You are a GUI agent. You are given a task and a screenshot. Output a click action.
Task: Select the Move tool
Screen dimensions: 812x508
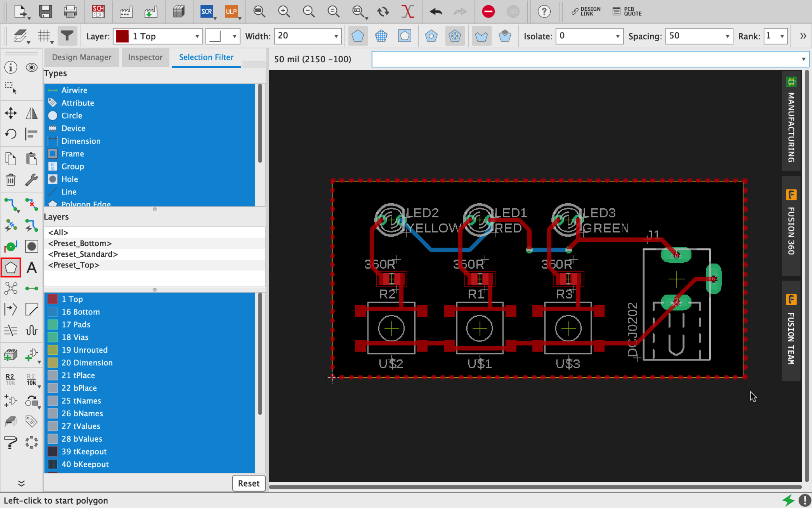(11, 113)
